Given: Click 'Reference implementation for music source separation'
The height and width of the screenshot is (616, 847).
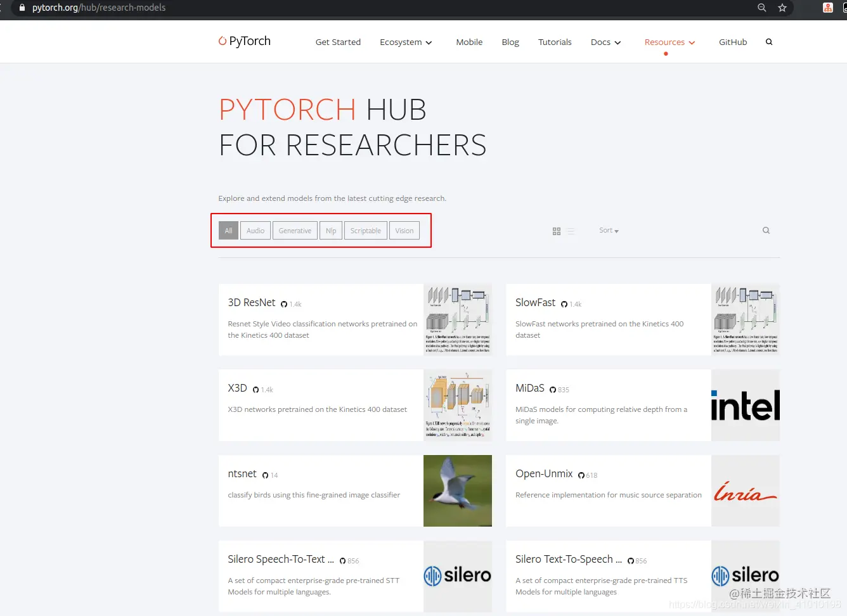Looking at the screenshot, I should tap(609, 495).
